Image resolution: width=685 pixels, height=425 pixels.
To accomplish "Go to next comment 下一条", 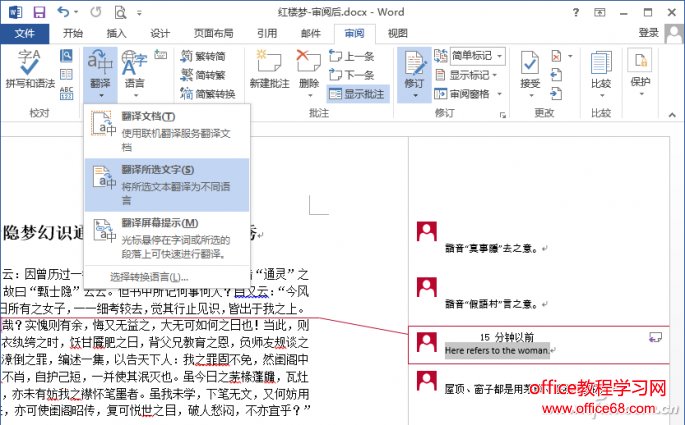I will (x=352, y=75).
